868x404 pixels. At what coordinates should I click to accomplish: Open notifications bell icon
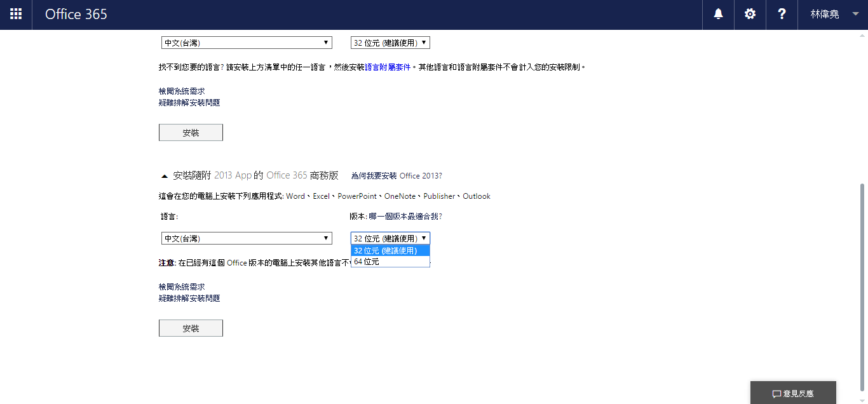[x=718, y=14]
